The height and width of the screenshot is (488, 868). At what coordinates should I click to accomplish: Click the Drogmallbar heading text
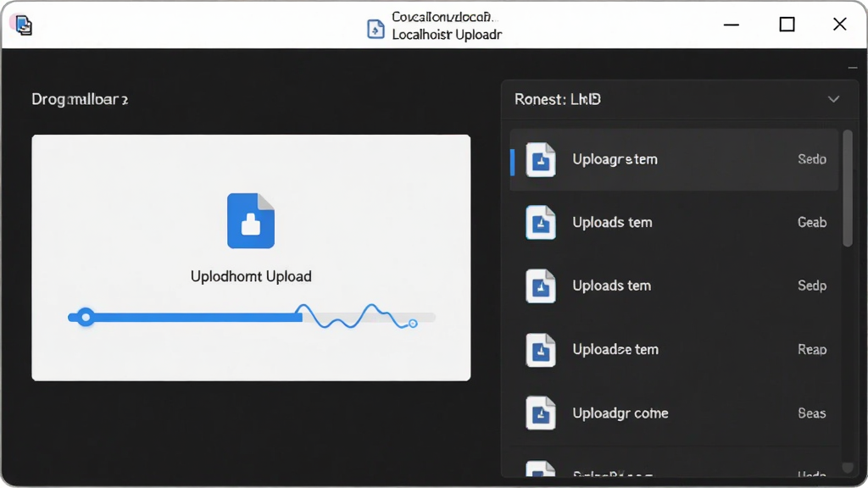click(80, 100)
